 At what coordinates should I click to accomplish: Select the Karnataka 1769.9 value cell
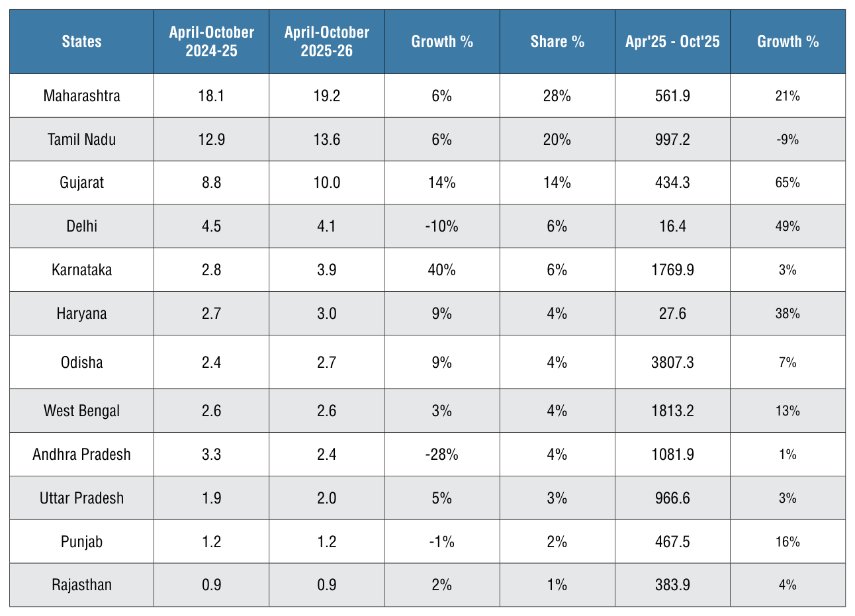click(x=672, y=270)
